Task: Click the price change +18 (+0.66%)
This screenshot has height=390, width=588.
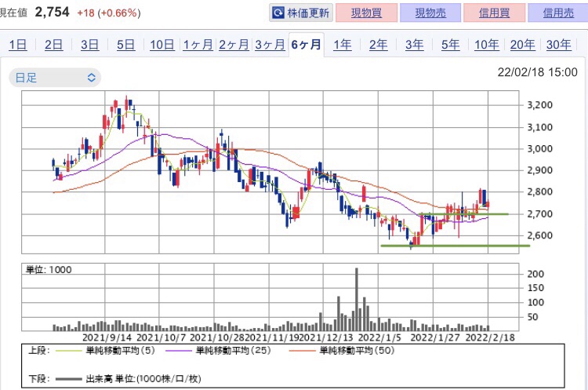Action: point(109,13)
